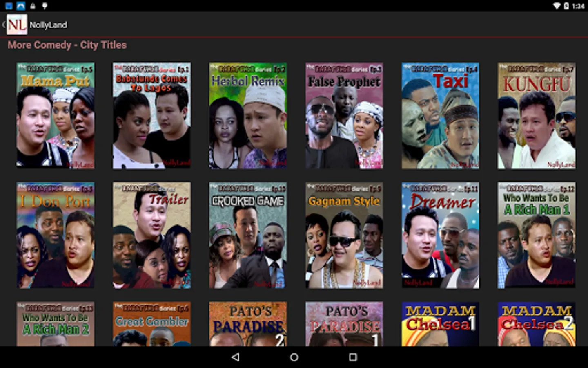The width and height of the screenshot is (588, 368).
Task: Open the KUNGFU movie poster
Action: click(x=537, y=115)
